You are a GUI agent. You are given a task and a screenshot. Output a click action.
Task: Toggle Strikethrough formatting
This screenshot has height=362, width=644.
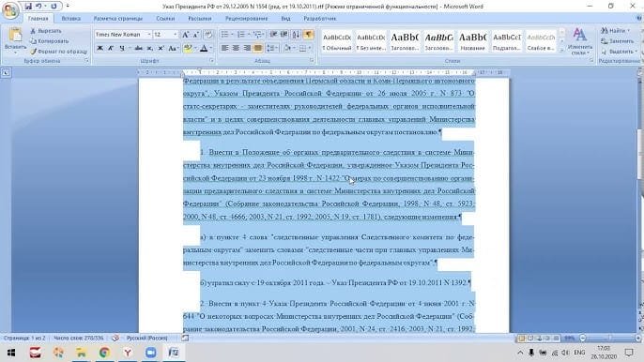point(138,49)
